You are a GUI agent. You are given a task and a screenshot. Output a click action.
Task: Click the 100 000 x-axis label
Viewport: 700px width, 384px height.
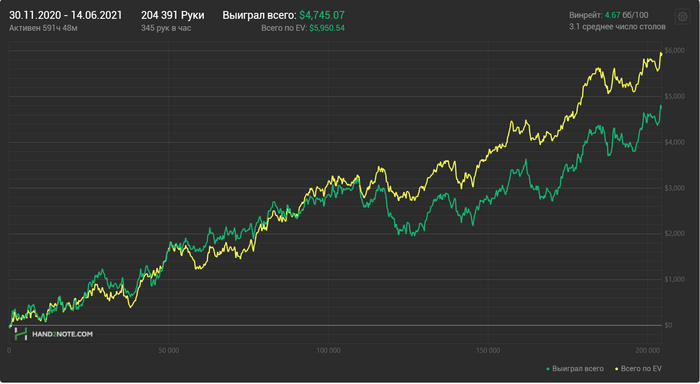328,351
